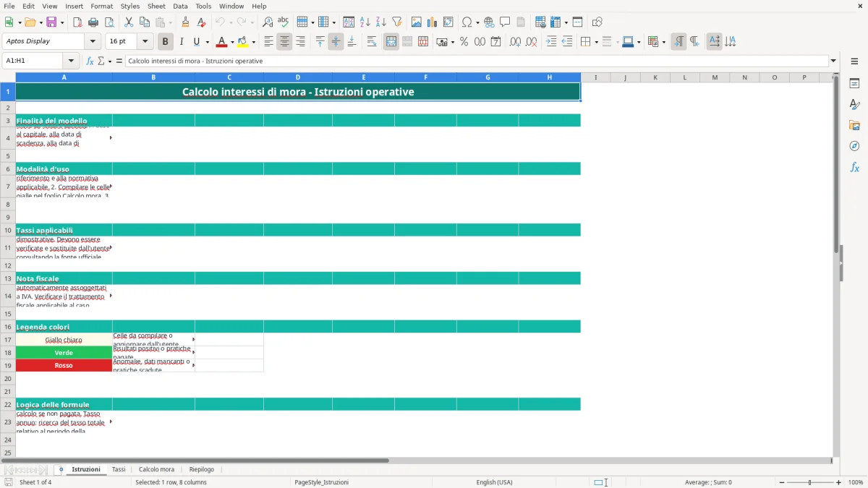
Task: Open the font name dropdown
Action: click(x=93, y=41)
